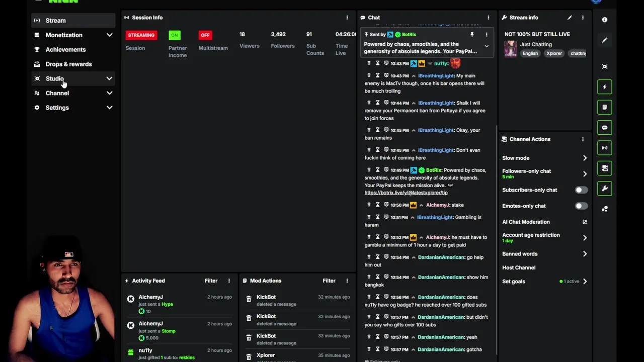Edit stream info with the pencil icon

570,18
